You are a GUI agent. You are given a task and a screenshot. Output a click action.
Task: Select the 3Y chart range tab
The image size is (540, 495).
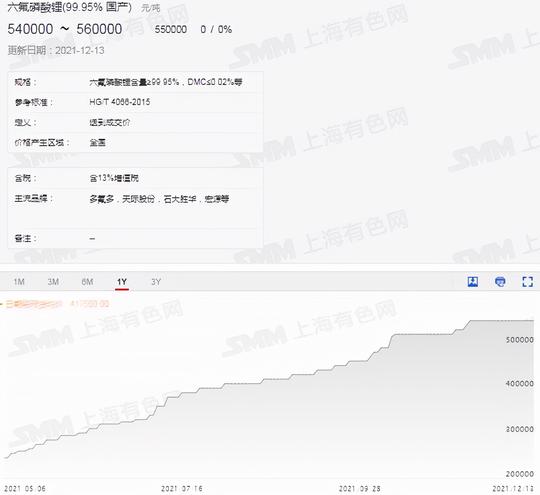point(156,282)
